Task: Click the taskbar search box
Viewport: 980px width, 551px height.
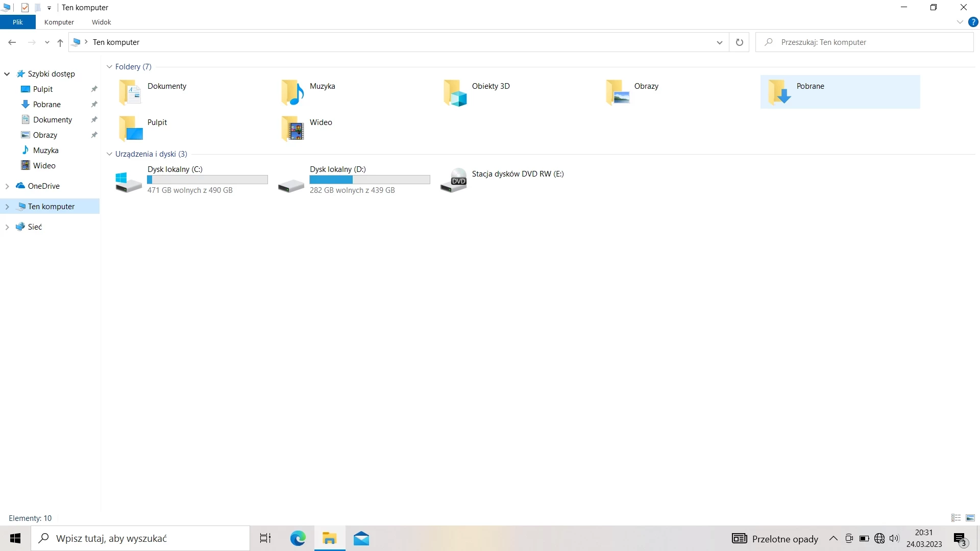Action: point(140,538)
